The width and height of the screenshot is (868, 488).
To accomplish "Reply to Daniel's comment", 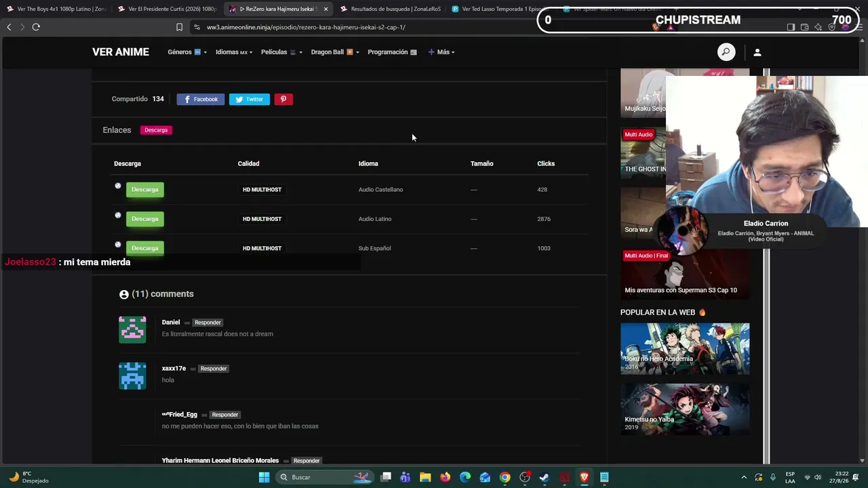I will [x=208, y=323].
